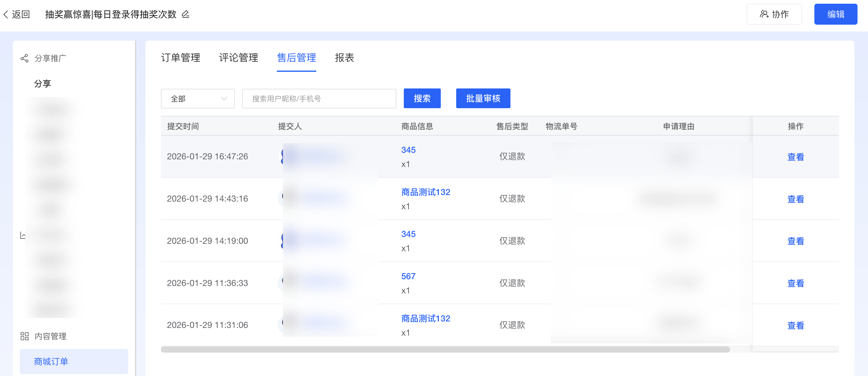868x376 pixels.
Task: Click the grid icon beside 内容管理
Action: [x=24, y=336]
